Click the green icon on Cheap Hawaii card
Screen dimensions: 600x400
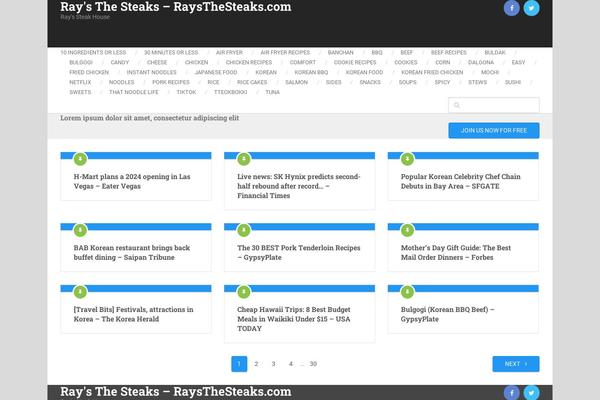click(244, 292)
